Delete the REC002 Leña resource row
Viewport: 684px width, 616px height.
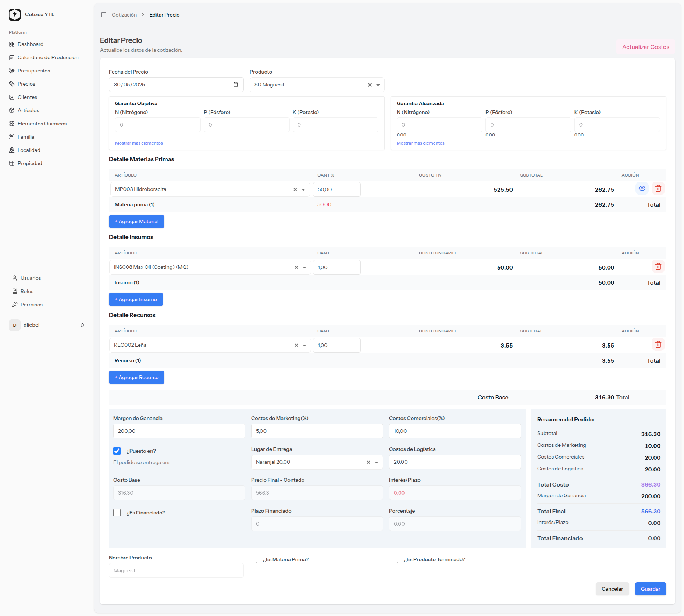coord(658,345)
